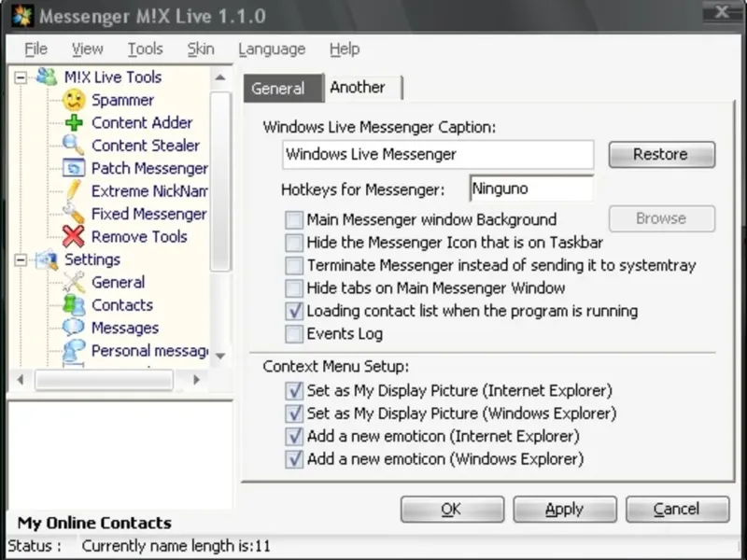Click the Hotkeys for Messenger field
Screen dimensions: 747x560
point(531,189)
